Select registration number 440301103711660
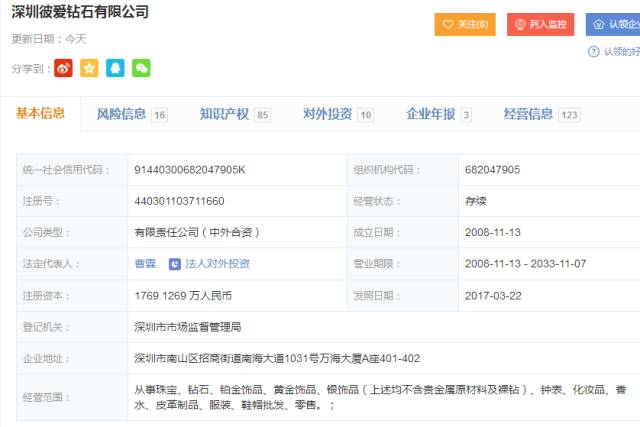640x427 pixels. point(179,201)
